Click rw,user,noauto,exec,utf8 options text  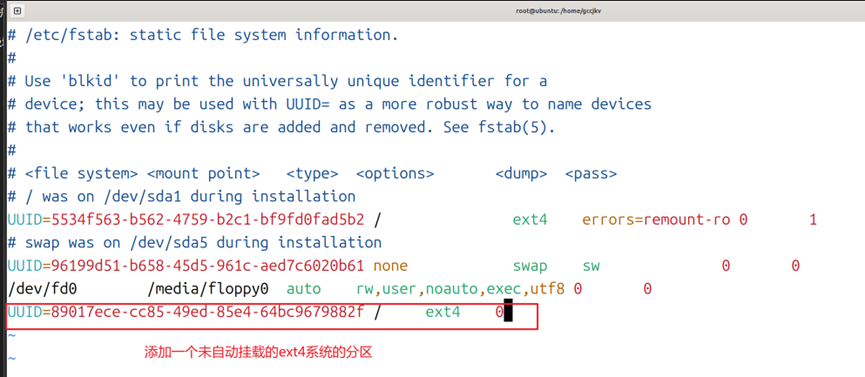(461, 289)
